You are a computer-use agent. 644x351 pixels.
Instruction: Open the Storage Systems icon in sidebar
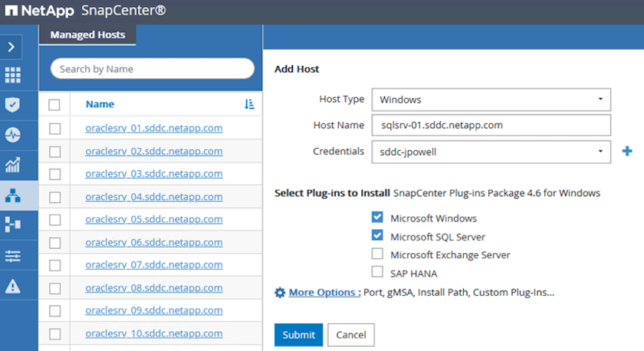(12, 225)
